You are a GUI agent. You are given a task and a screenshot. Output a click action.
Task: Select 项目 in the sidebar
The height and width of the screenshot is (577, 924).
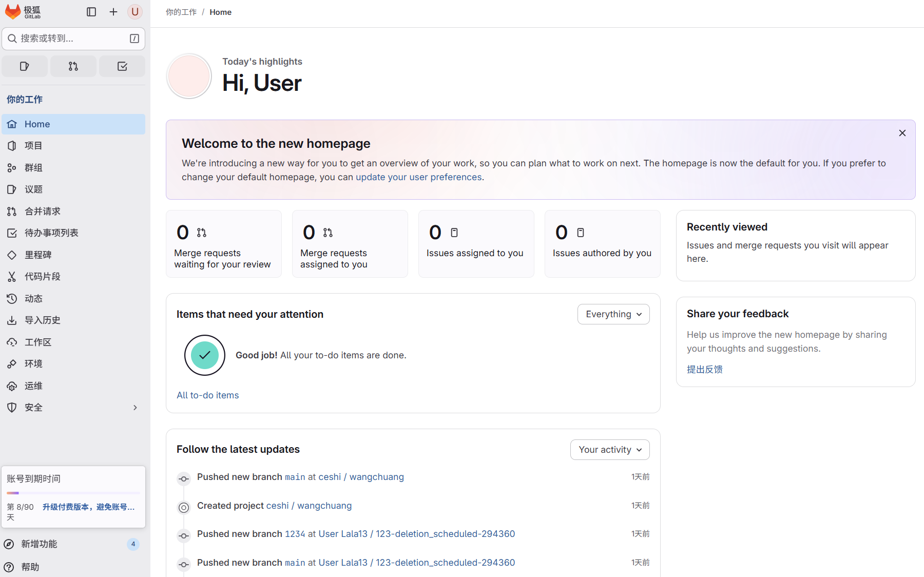(x=34, y=146)
